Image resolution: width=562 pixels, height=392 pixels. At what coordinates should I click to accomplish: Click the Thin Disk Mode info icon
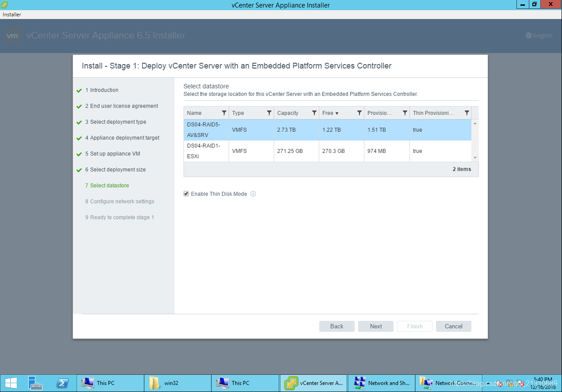click(x=253, y=194)
